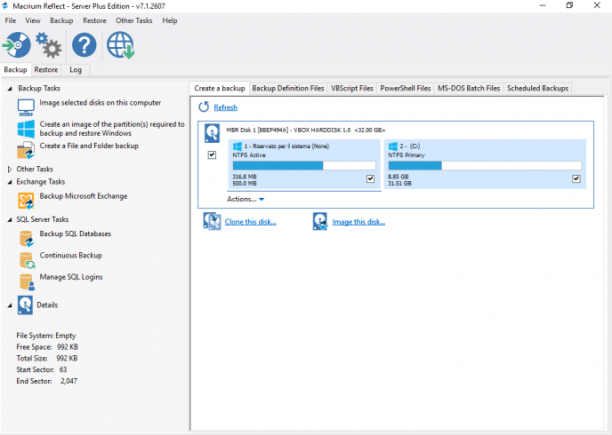Image resolution: width=612 pixels, height=435 pixels.
Task: Open the defaults gears toolbar icon
Action: pos(49,45)
